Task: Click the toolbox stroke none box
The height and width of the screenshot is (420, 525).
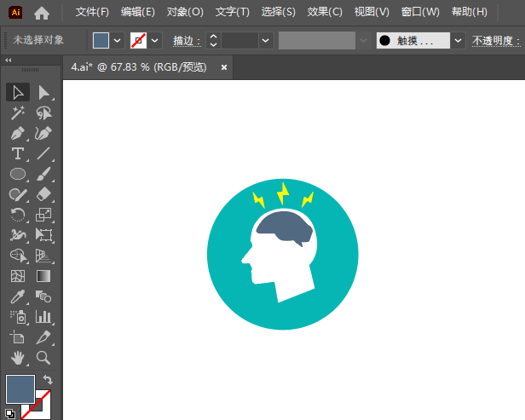Action: pos(43,410)
